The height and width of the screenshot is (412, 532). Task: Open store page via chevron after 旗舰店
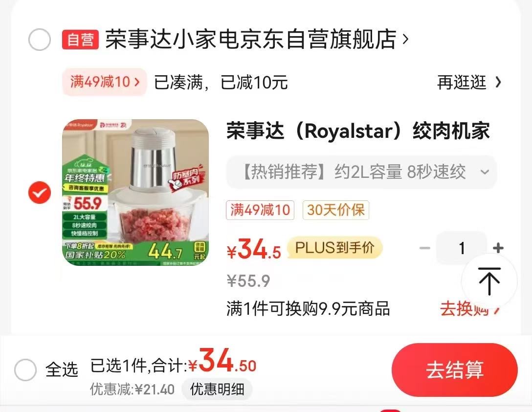point(405,39)
